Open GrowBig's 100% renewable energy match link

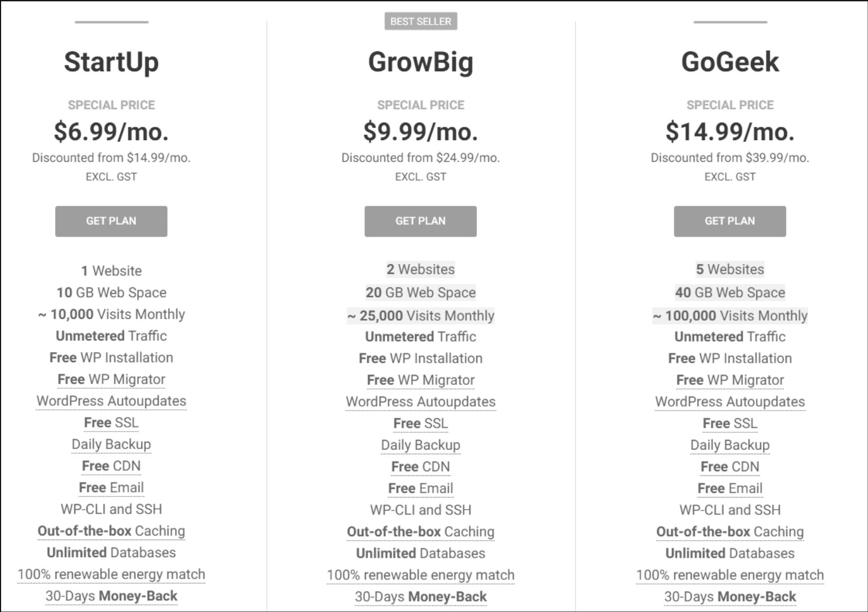point(420,575)
